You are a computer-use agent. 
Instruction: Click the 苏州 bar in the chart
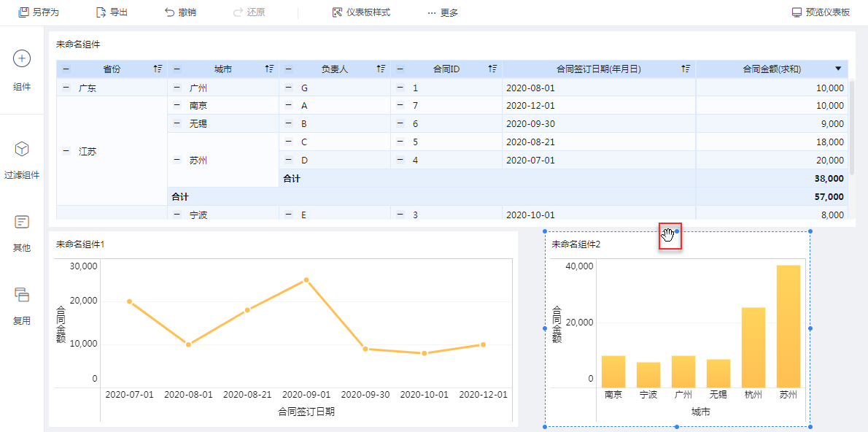(x=788, y=326)
